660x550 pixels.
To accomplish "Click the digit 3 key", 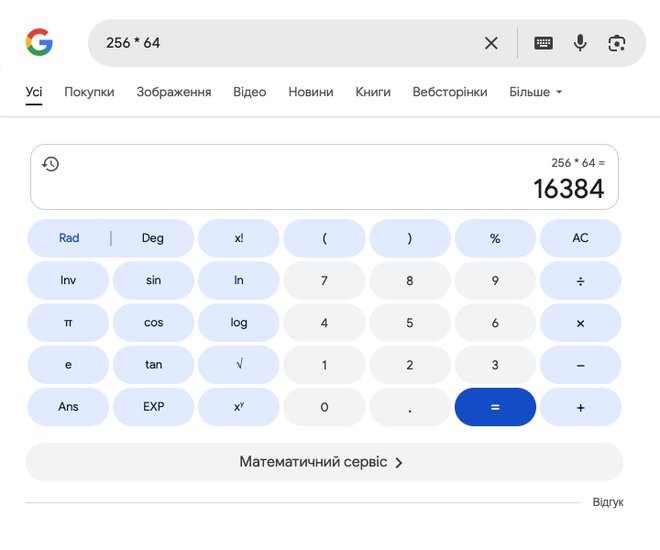I will click(x=495, y=365).
